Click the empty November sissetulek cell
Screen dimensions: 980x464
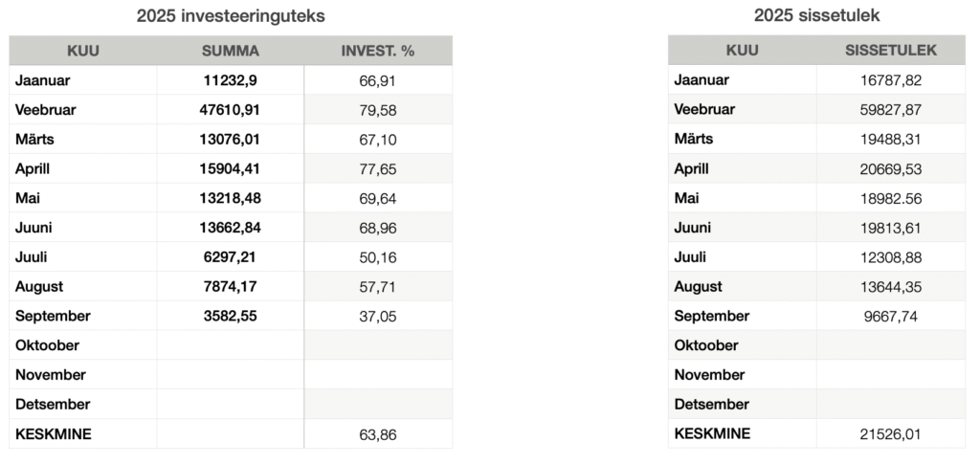coord(891,375)
